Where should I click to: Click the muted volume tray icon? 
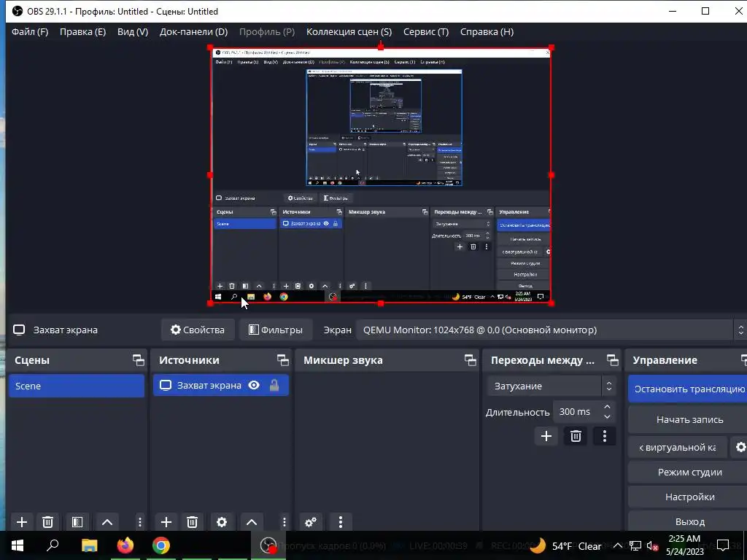[652, 545]
